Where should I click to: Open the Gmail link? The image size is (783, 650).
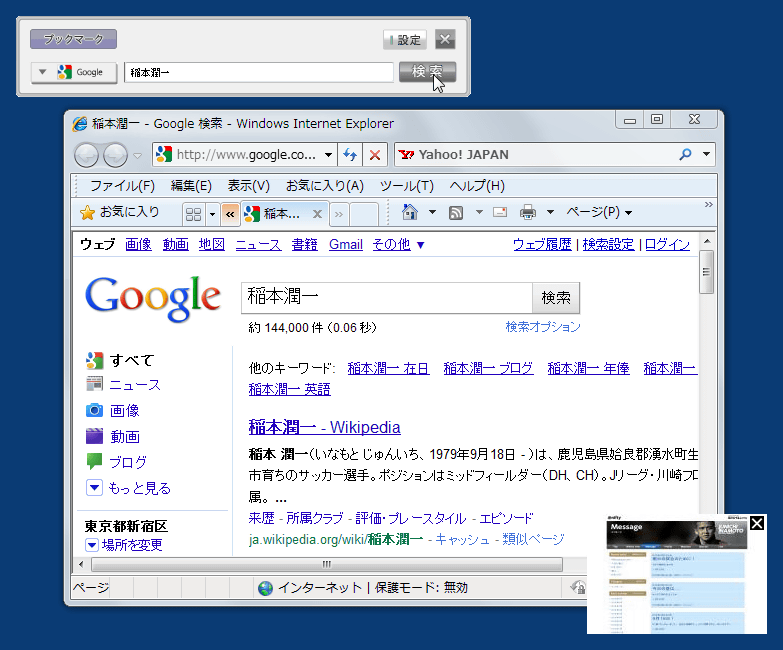[346, 244]
